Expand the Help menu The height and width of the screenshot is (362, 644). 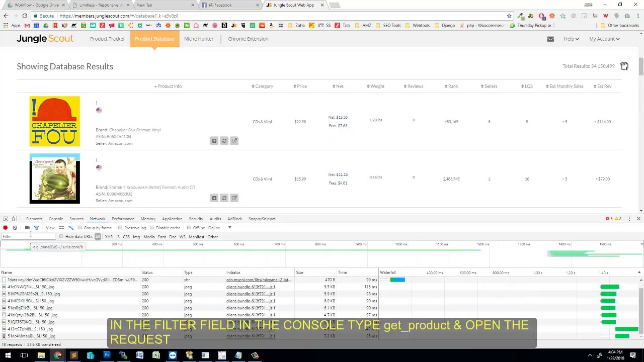571,39
